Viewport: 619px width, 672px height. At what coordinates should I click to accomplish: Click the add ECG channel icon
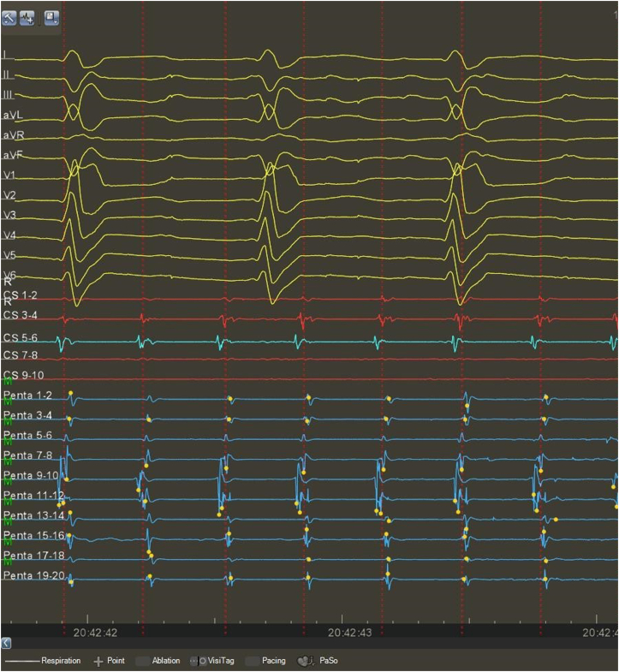pyautogui.click(x=27, y=18)
